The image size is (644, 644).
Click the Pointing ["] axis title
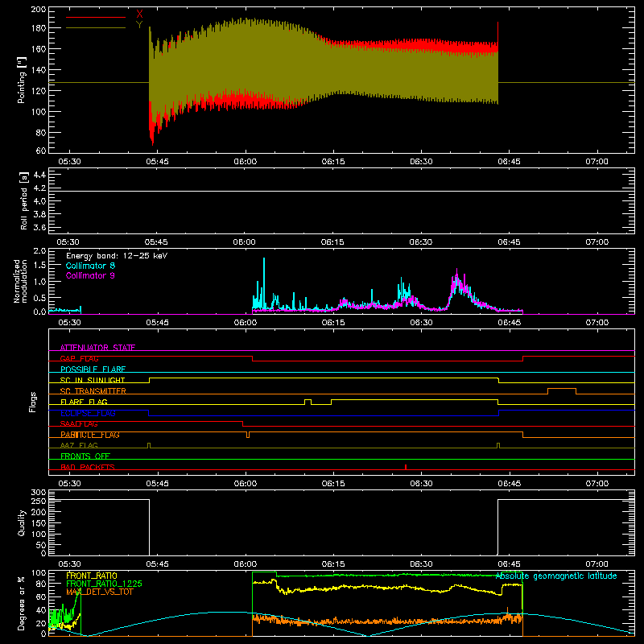pos(22,80)
